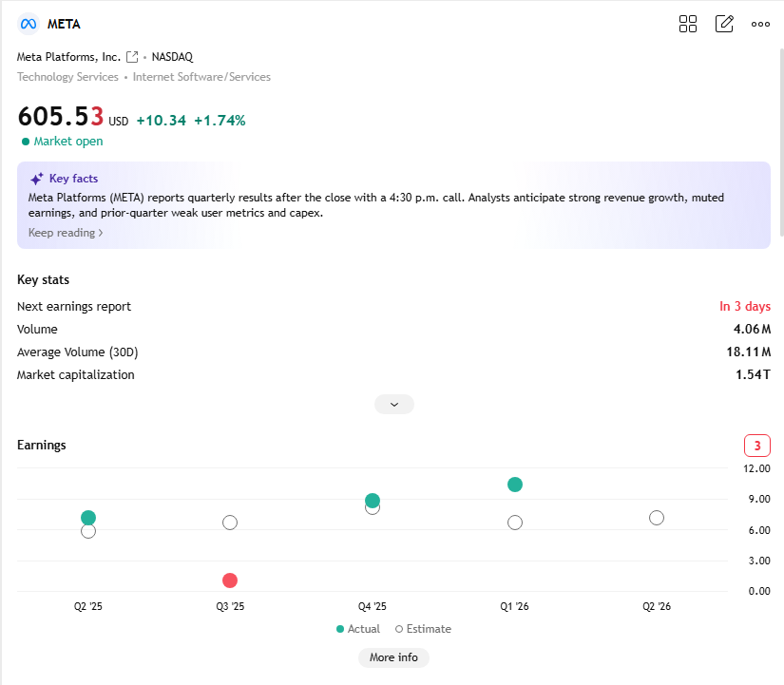
Task: Click the Q3 '25 axis label
Action: pyautogui.click(x=230, y=606)
